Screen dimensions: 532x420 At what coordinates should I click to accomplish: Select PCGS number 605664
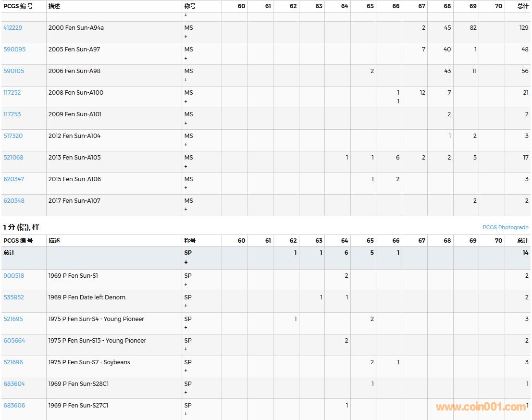[x=14, y=341]
